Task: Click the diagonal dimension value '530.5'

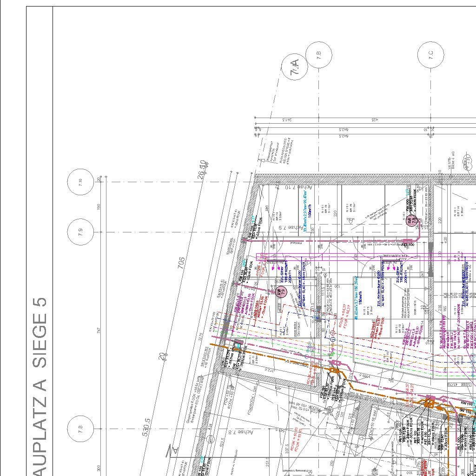Action: [146, 427]
